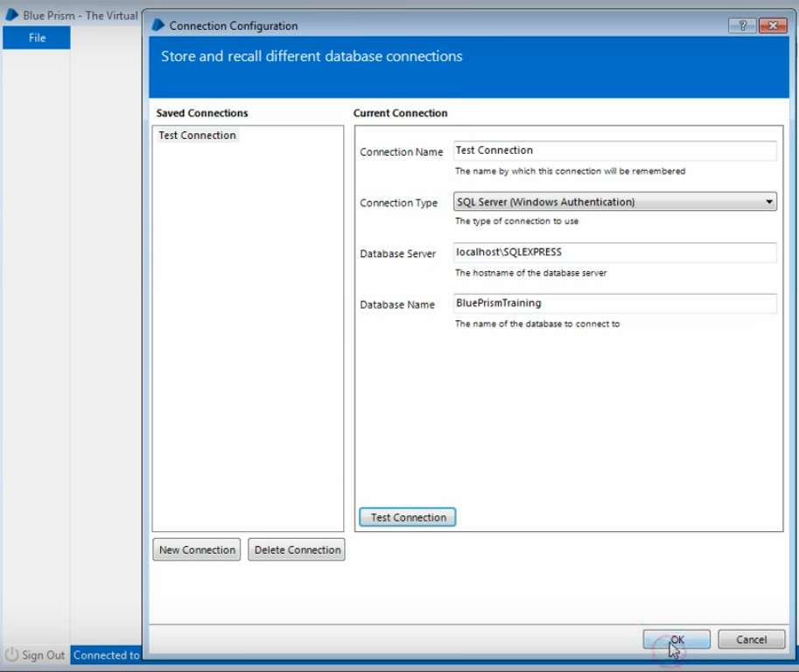Screen dimensions: 799x672
Task: Click the 'Connection Type' label
Action: pos(398,203)
